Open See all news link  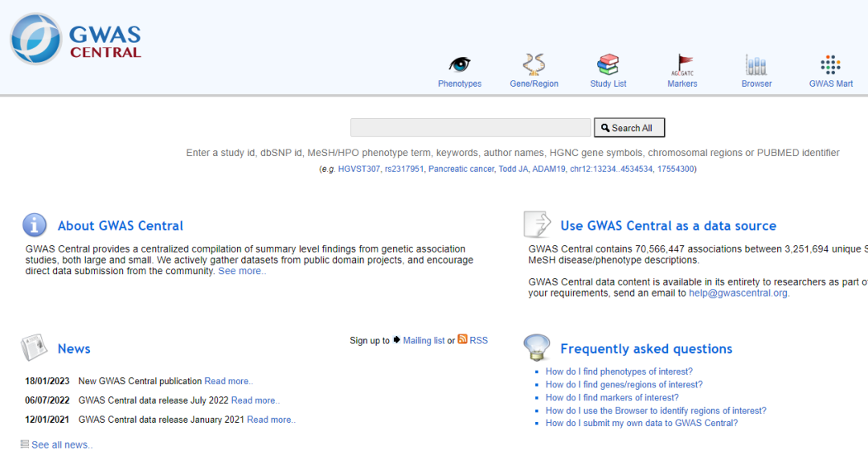click(61, 445)
